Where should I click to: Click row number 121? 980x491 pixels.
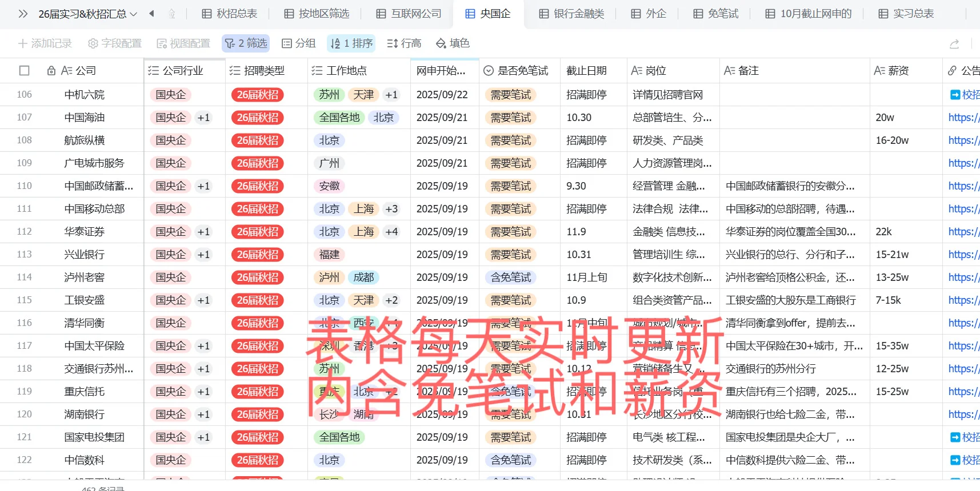25,437
